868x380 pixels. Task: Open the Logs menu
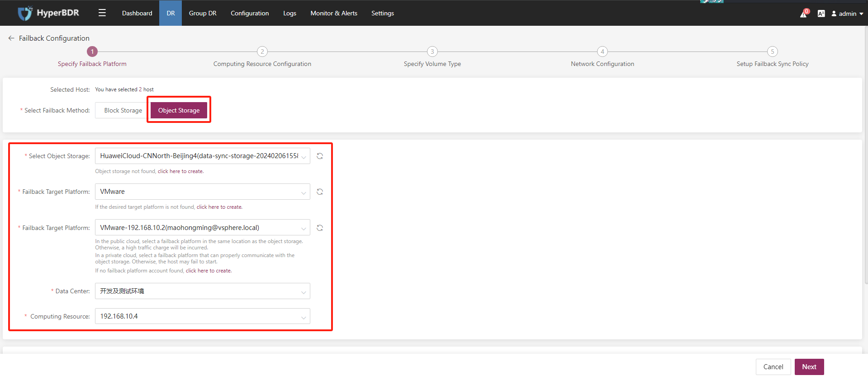click(x=289, y=13)
